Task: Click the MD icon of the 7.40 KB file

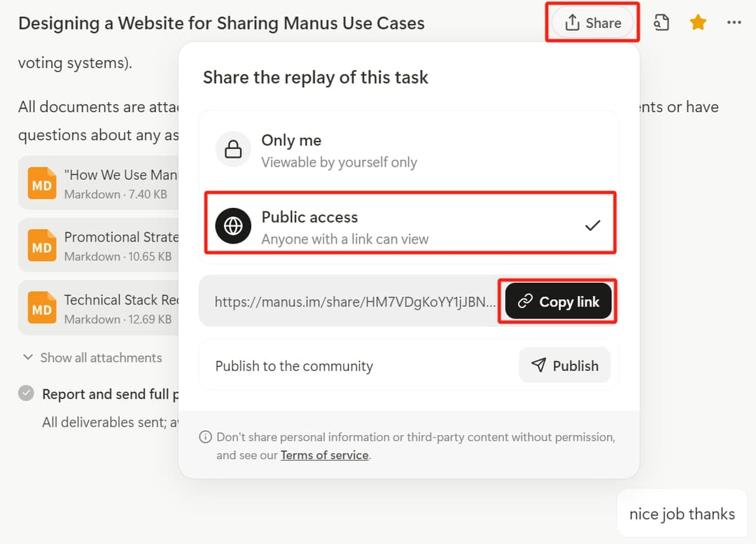Action: coord(42,183)
